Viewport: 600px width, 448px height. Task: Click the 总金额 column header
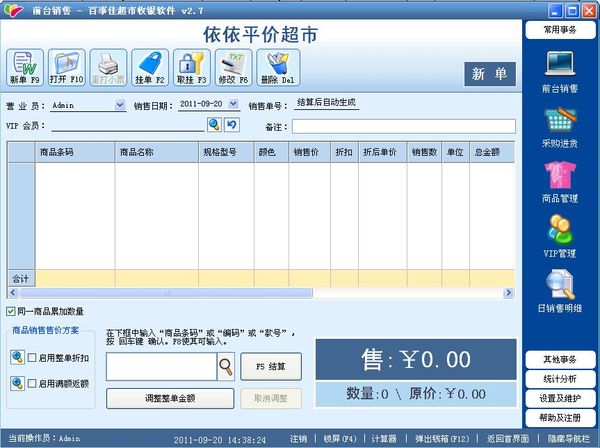(x=492, y=152)
